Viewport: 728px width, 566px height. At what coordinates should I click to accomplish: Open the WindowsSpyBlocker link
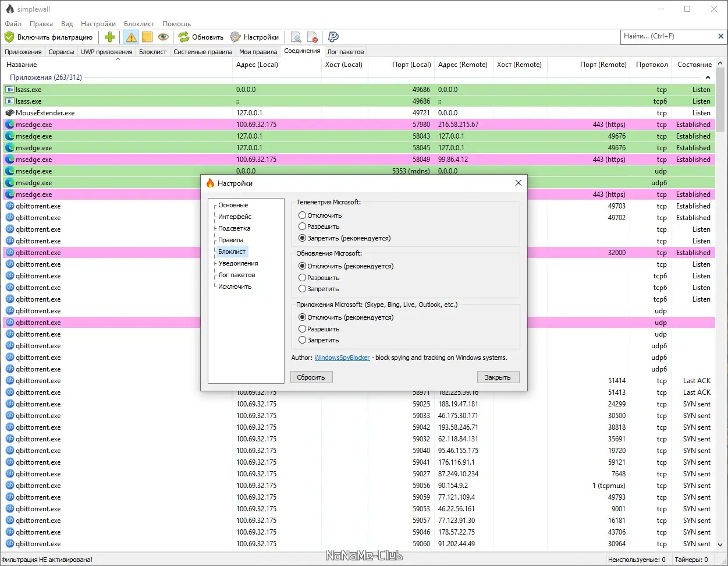(x=342, y=358)
